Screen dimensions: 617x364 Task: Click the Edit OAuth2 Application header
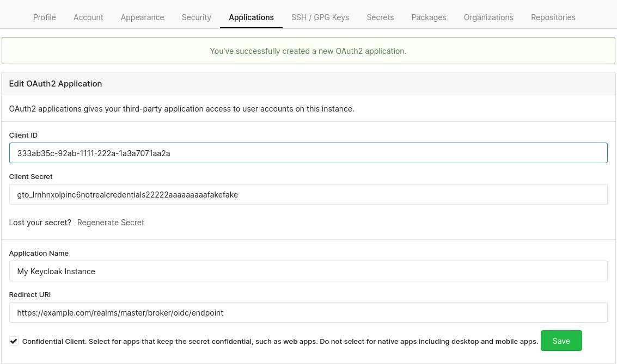55,83
